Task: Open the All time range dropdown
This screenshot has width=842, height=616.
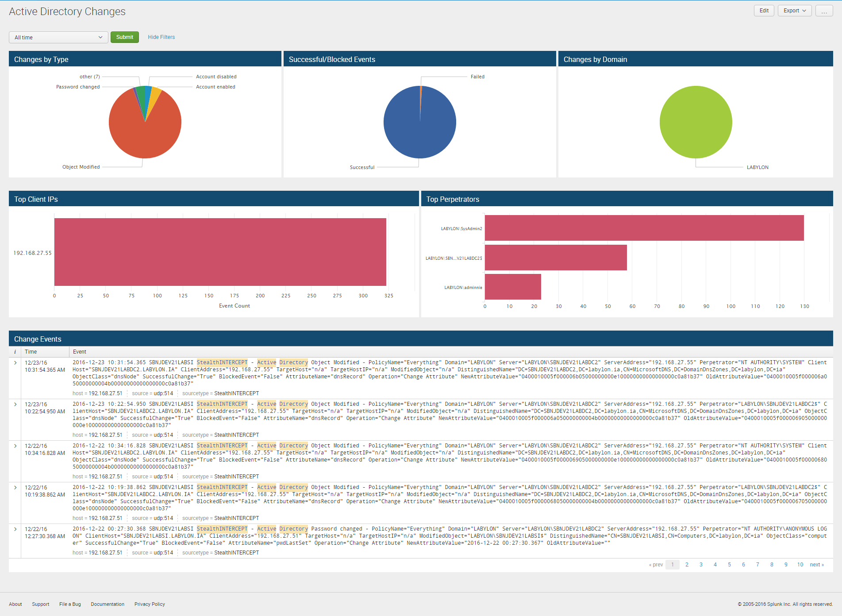Action: click(x=58, y=38)
